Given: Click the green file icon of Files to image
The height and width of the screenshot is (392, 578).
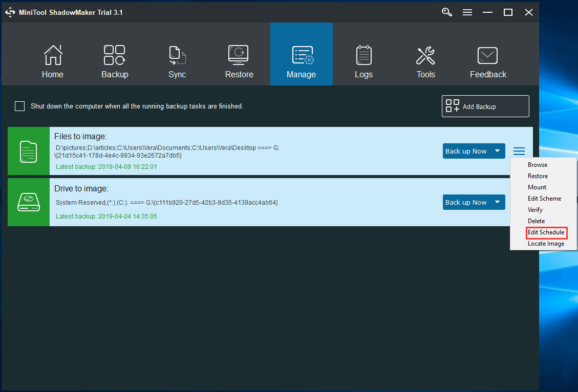Looking at the screenshot, I should (x=28, y=151).
